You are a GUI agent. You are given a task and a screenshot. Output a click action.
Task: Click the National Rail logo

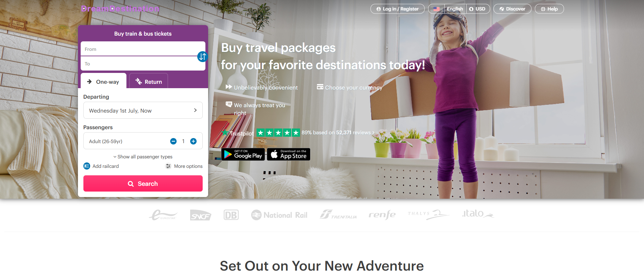click(279, 215)
